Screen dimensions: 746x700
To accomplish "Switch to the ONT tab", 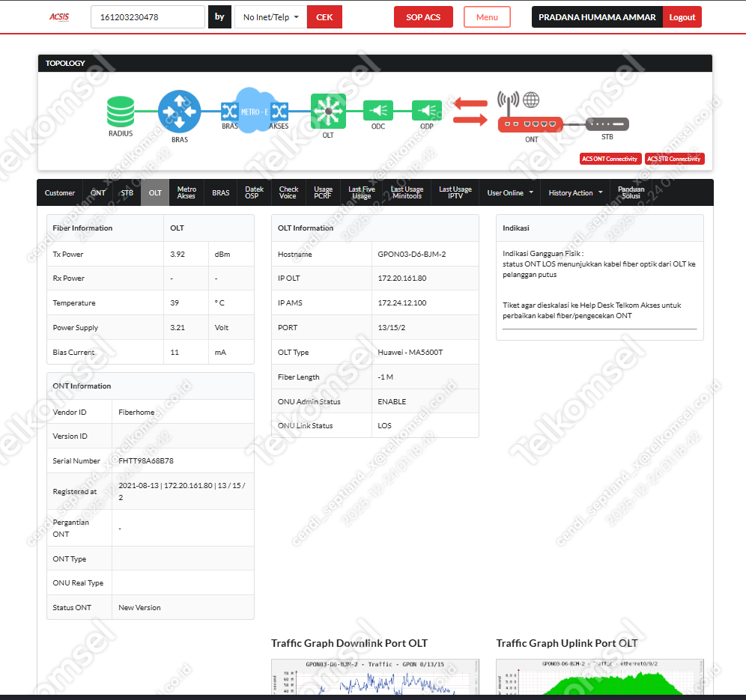I will pos(98,192).
